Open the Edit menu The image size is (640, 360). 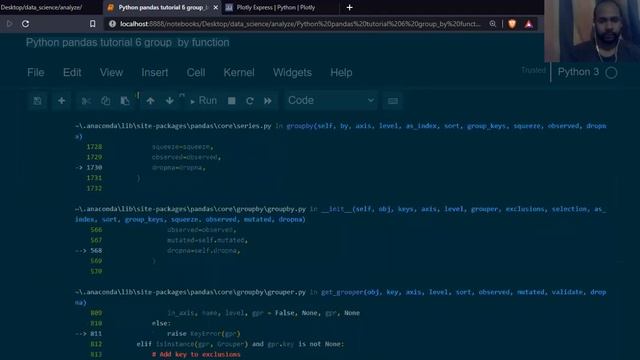pyautogui.click(x=72, y=72)
